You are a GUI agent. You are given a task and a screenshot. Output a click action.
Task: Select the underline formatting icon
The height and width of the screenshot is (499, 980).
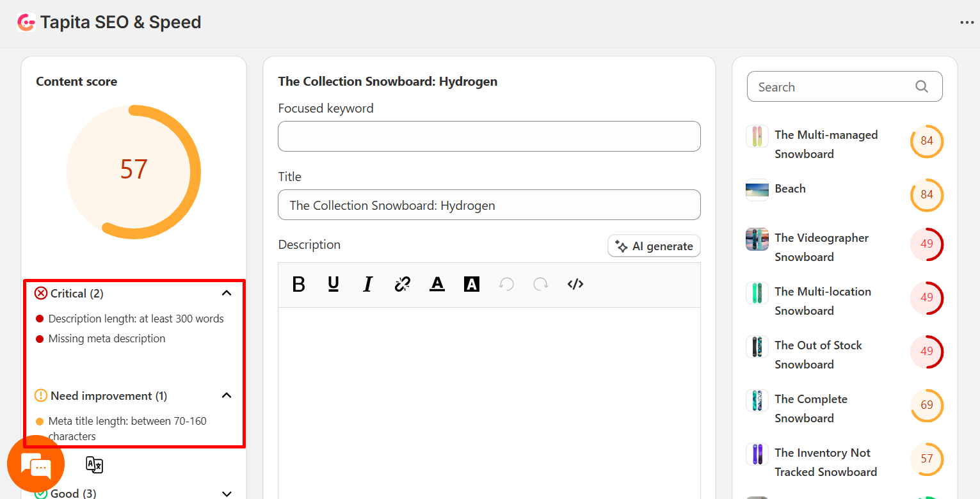(333, 284)
